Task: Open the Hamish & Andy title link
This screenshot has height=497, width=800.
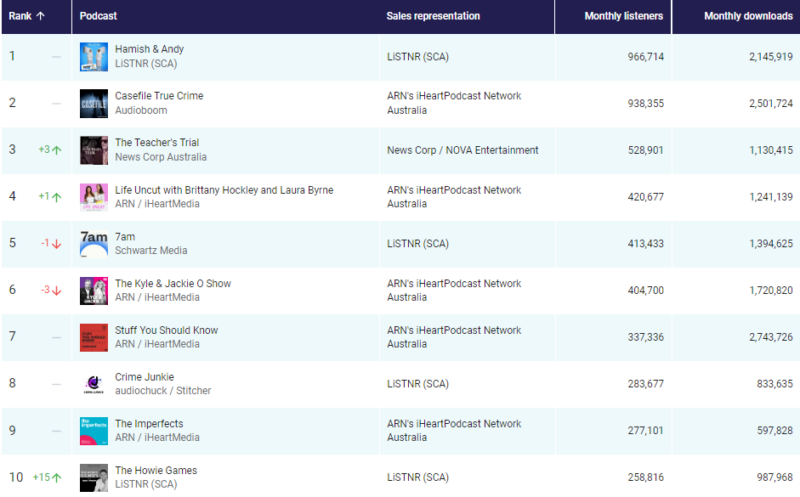Action: (149, 49)
